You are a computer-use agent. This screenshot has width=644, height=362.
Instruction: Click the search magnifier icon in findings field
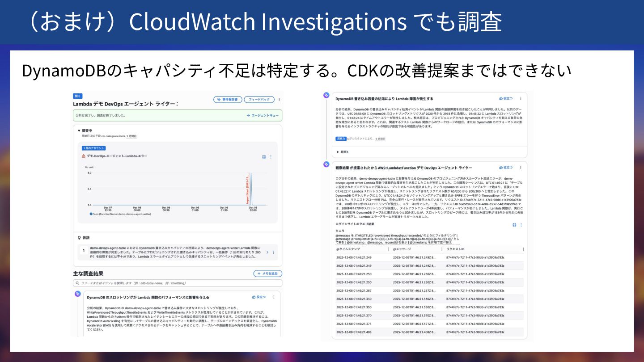[77, 283]
